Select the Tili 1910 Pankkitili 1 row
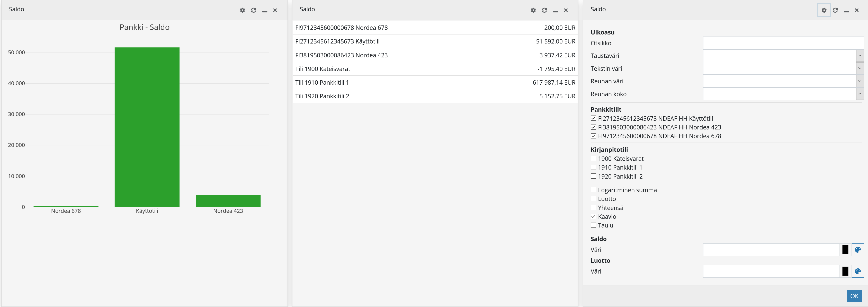The width and height of the screenshot is (868, 307). (435, 83)
